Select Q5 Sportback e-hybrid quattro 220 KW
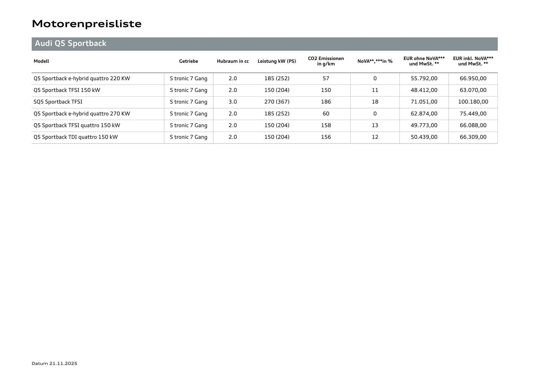 click(82, 79)
